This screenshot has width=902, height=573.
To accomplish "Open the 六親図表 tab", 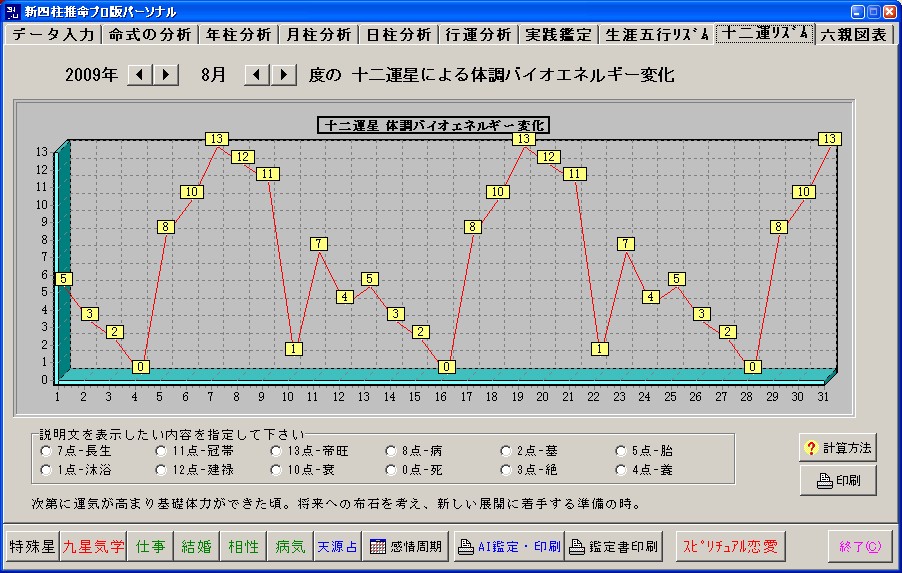I will point(854,35).
